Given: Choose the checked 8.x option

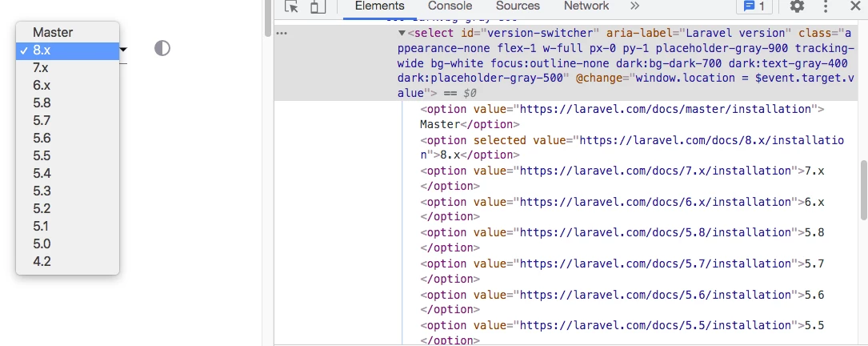Looking at the screenshot, I should point(67,50).
